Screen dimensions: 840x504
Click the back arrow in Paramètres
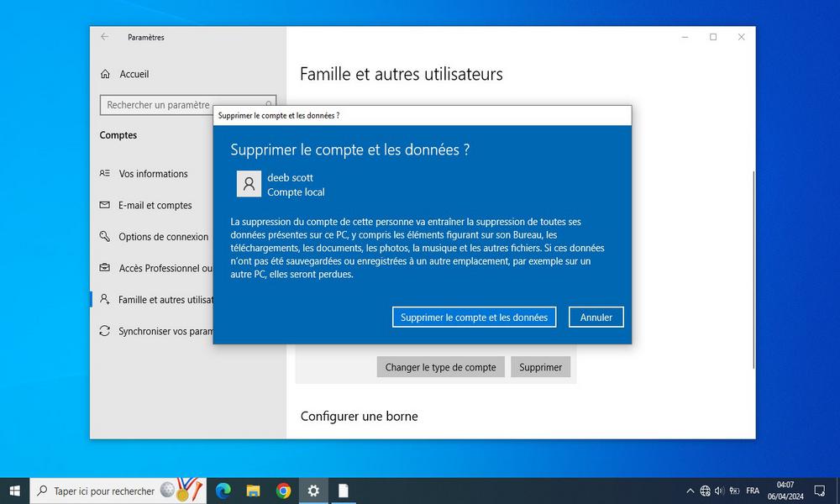[104, 37]
